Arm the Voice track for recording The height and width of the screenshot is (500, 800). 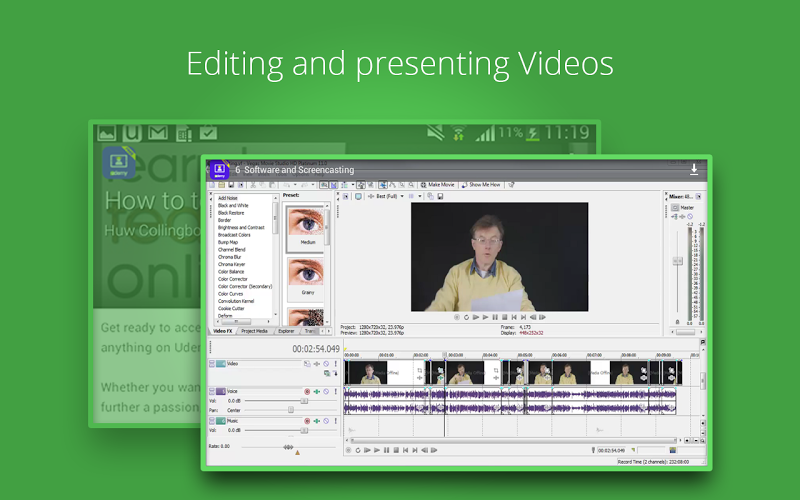tap(306, 391)
